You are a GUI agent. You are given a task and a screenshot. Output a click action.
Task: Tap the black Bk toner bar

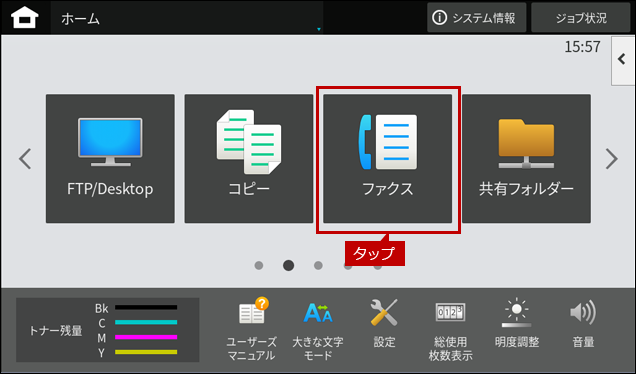pos(146,307)
